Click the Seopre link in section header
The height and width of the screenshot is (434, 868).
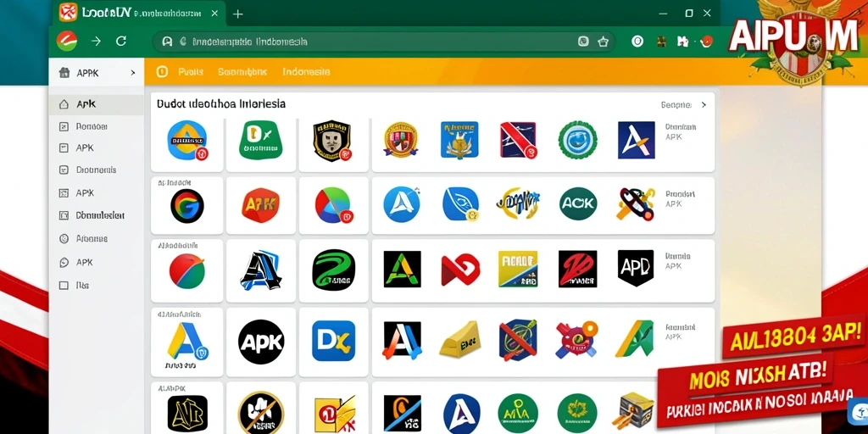[x=676, y=104]
